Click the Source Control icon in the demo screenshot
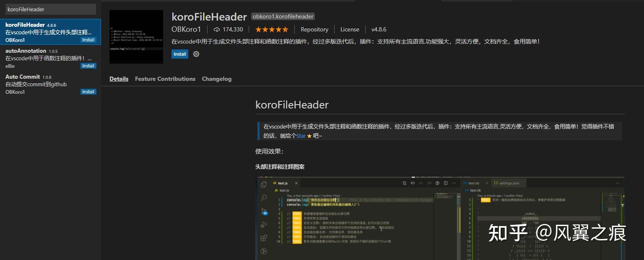The height and width of the screenshot is (260, 644). [264, 211]
